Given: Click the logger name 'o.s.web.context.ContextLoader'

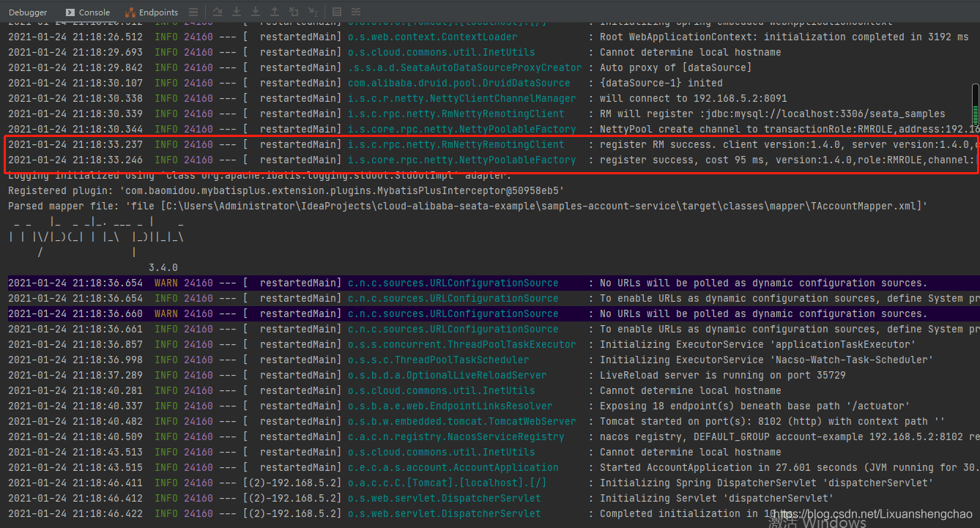Looking at the screenshot, I should click(432, 37).
